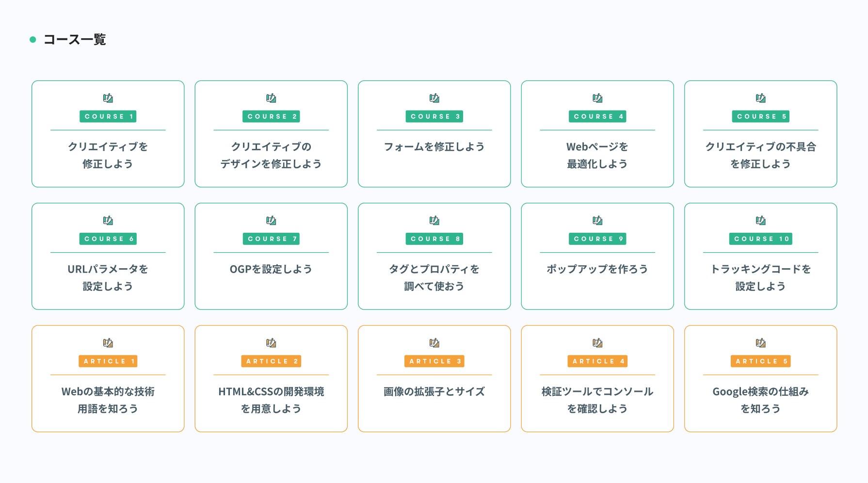Click the orange pencil icon on ARTICLE 5

761,343
